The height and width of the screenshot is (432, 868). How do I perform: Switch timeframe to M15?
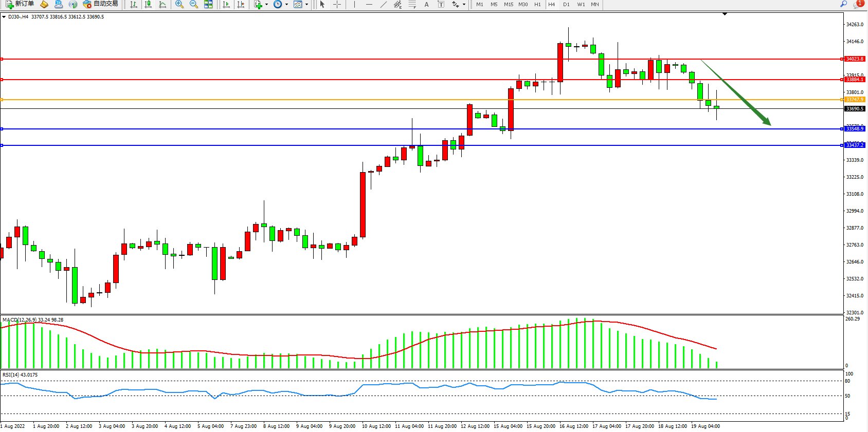508,4
